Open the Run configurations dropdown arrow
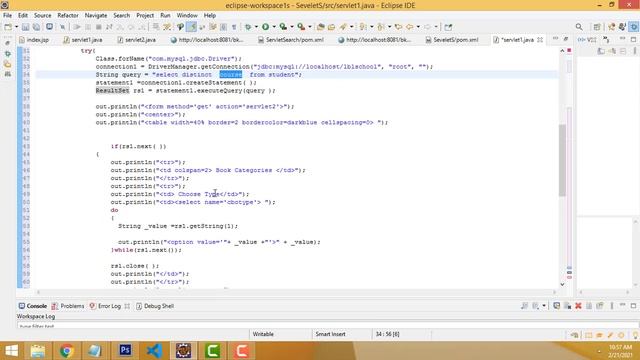 point(273,27)
